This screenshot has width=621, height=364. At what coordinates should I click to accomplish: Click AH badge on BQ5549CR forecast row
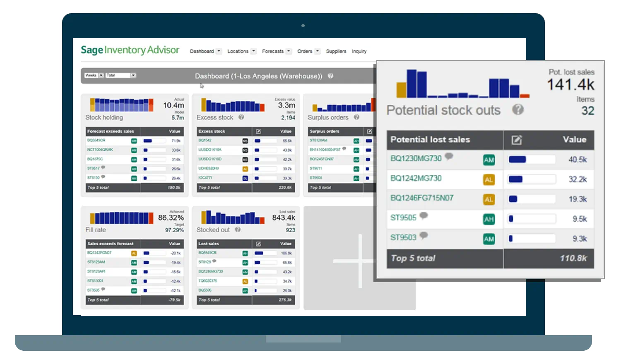click(134, 141)
